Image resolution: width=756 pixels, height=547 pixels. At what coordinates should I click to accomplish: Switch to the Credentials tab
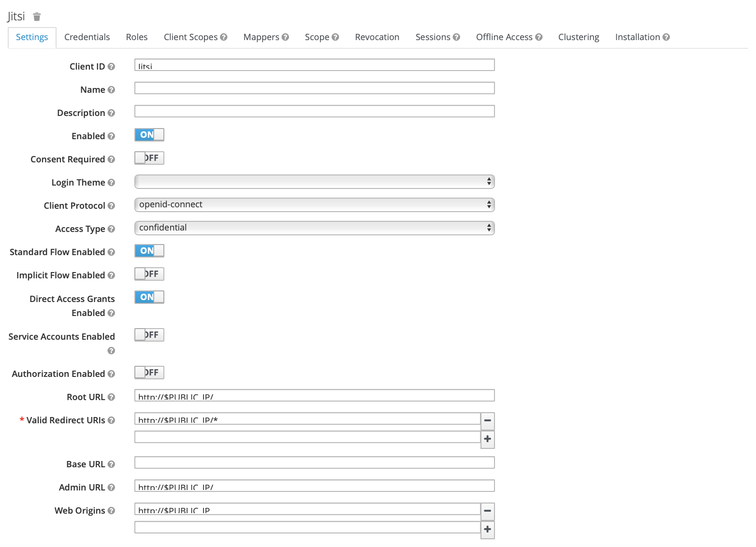(x=87, y=37)
